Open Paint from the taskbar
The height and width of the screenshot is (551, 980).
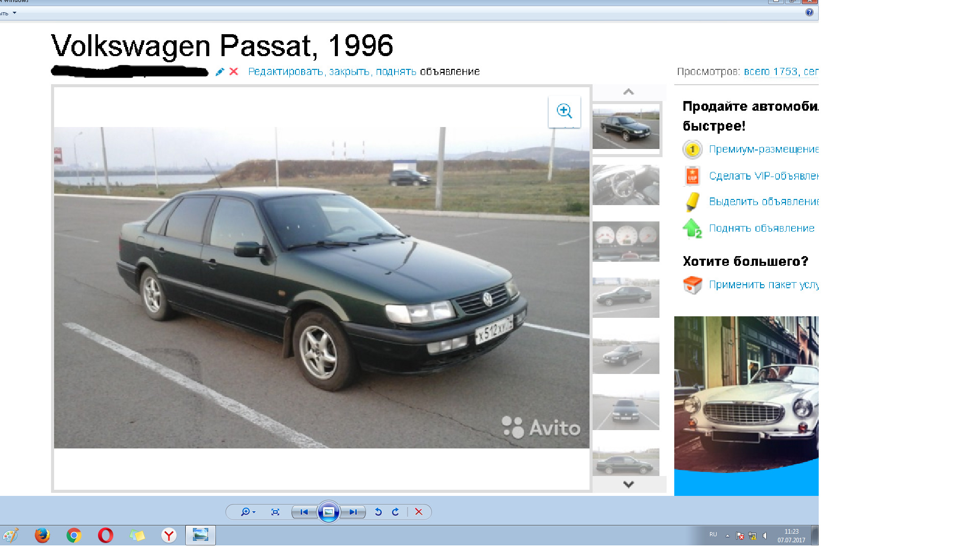(10, 535)
